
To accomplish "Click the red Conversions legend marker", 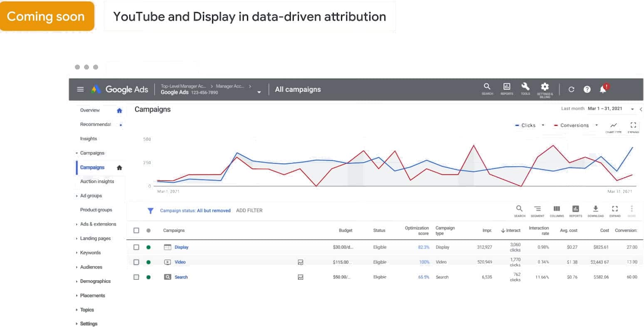I will [x=556, y=125].
